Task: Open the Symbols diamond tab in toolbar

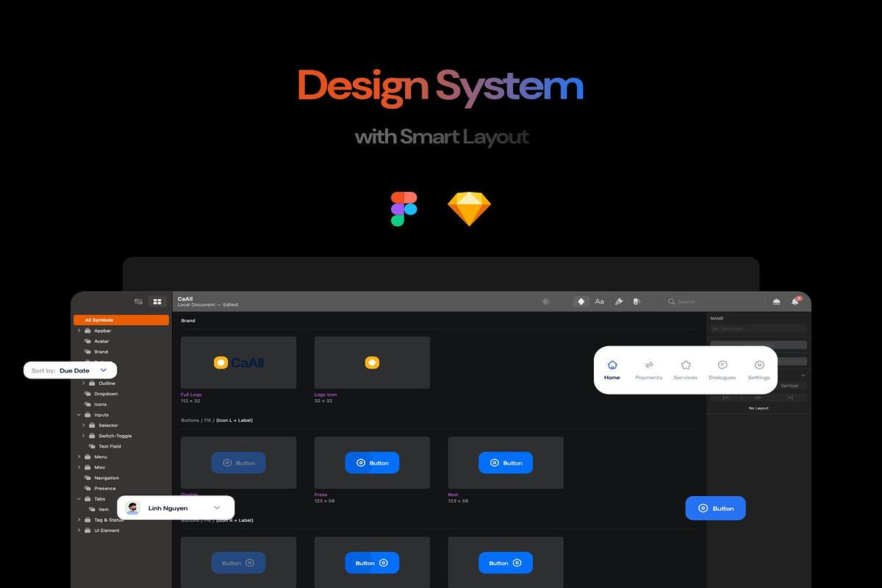Action: [581, 301]
